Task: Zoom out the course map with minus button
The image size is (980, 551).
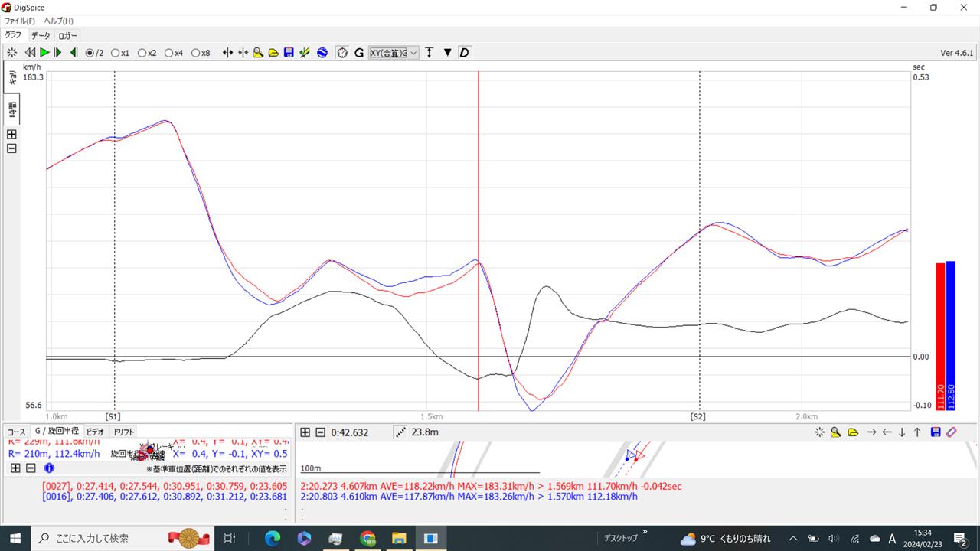Action: tap(320, 432)
